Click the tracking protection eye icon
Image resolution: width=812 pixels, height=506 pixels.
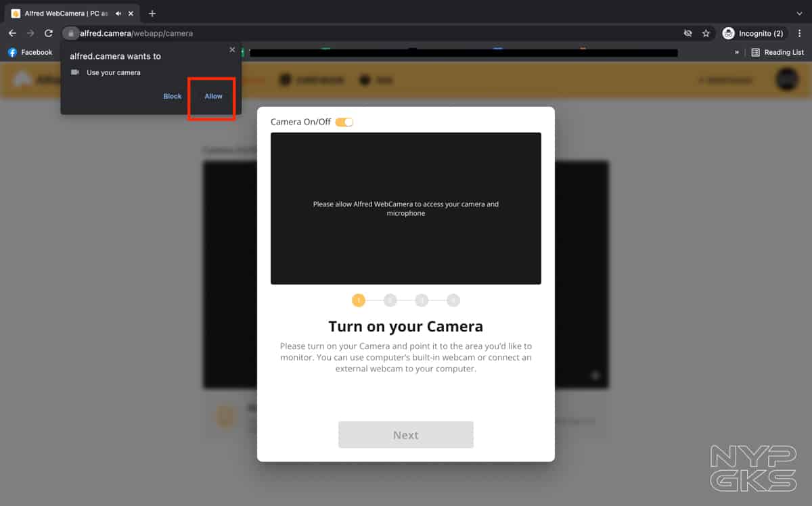pos(688,33)
